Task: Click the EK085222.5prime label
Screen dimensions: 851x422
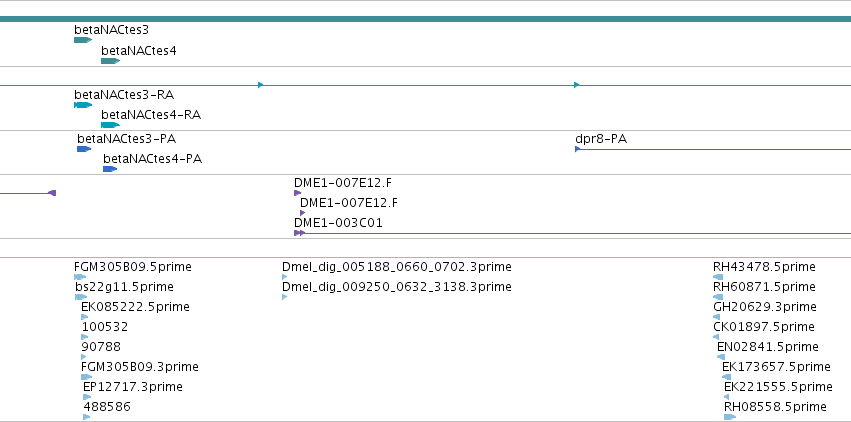Action: pos(136,307)
